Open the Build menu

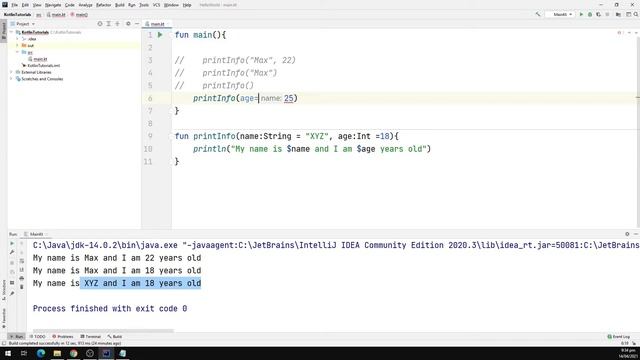tap(120, 5)
